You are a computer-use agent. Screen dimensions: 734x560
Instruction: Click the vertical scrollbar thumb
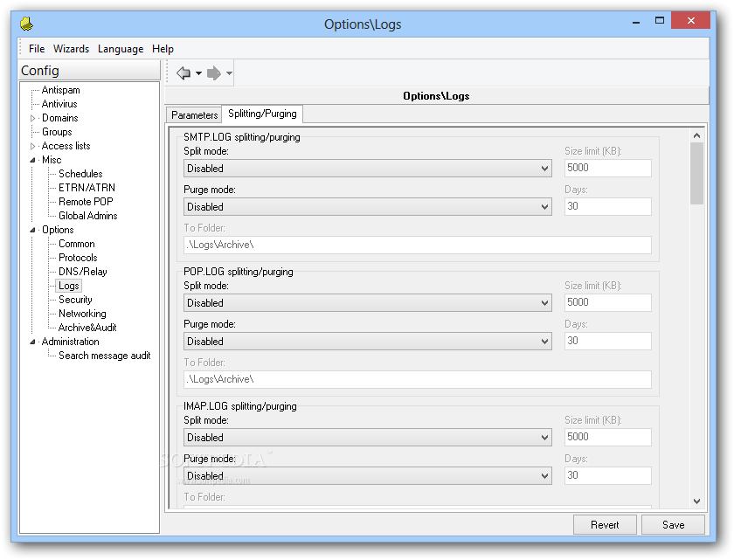[x=696, y=174]
